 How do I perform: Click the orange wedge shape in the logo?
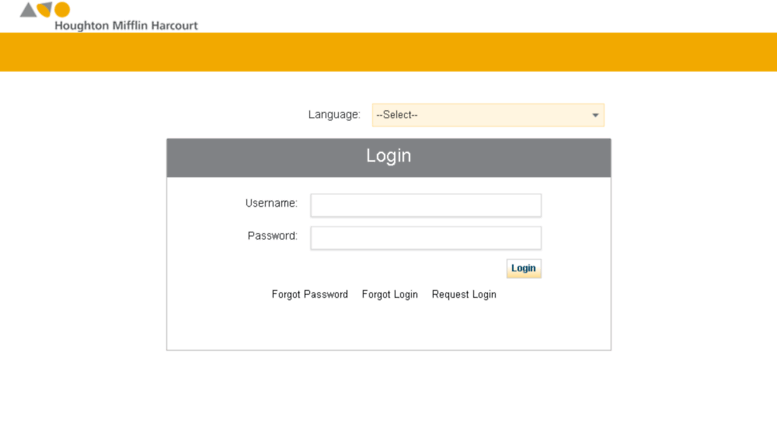45,9
